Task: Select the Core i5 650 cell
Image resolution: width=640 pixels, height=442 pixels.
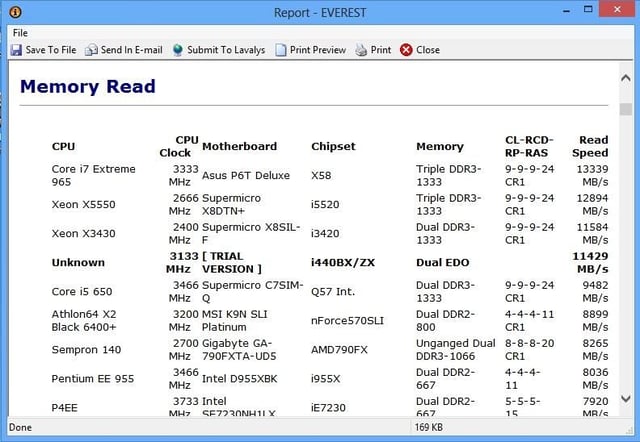Action: (82, 291)
